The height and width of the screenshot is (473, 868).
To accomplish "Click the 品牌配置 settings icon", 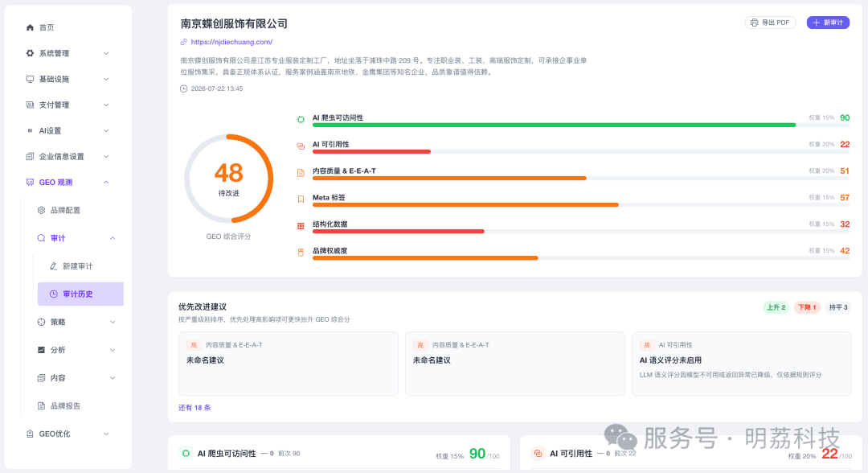I will [x=41, y=211].
